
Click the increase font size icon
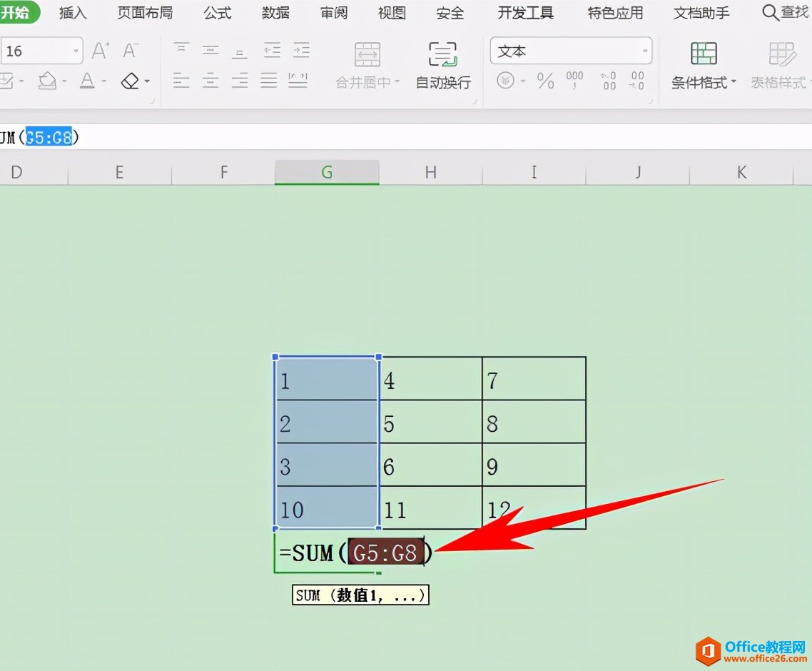(101, 51)
